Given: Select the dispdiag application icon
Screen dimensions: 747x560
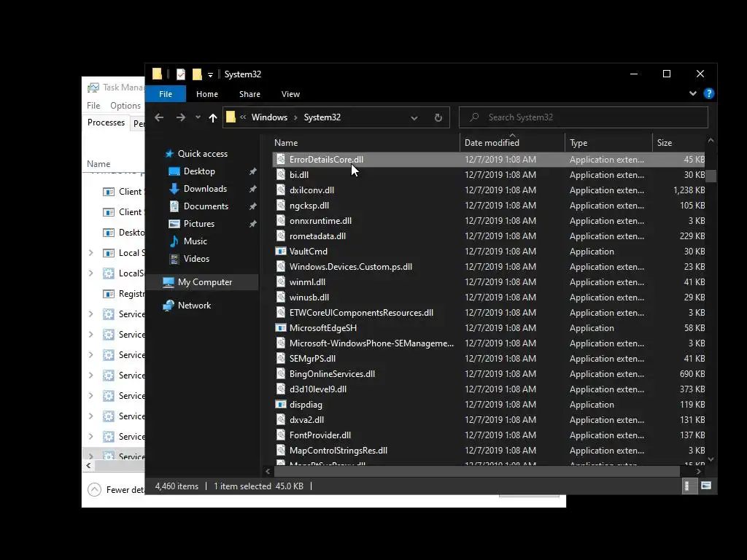Looking at the screenshot, I should [281, 404].
